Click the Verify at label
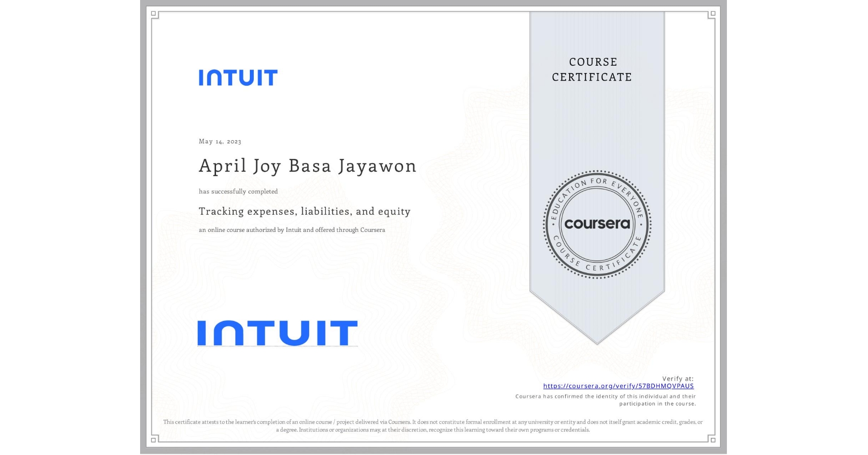The width and height of the screenshot is (868, 455). (679, 378)
